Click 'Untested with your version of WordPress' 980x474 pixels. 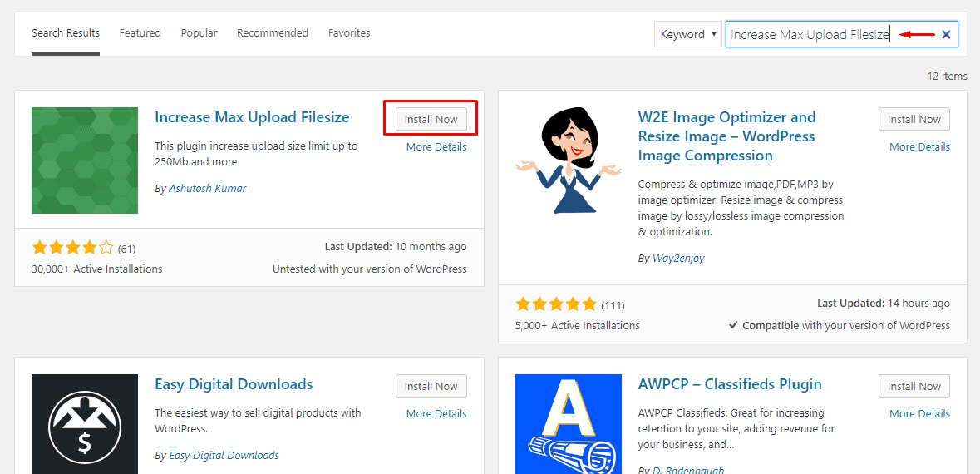point(370,269)
